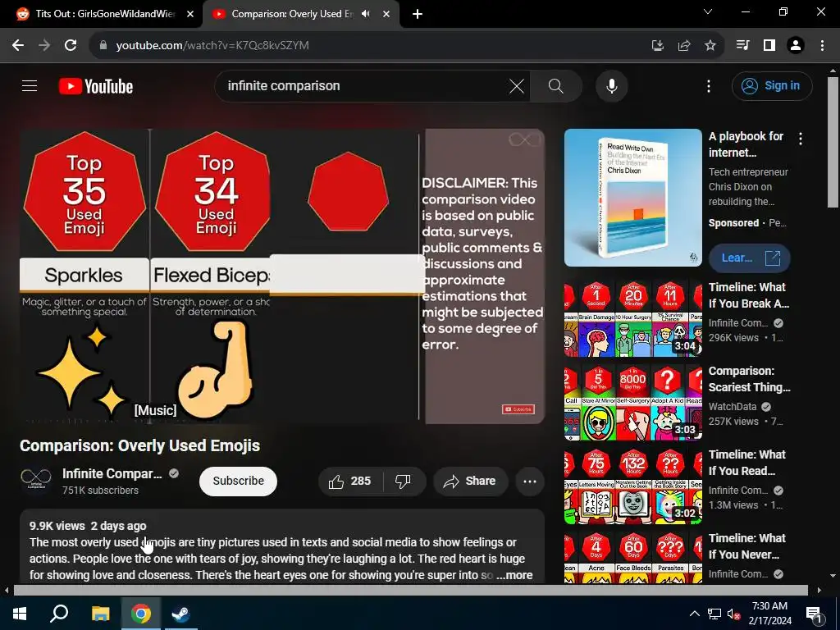The width and height of the screenshot is (840, 630).
Task: Open 'Comparison: Scariest Thing...' title
Action: [749, 379]
